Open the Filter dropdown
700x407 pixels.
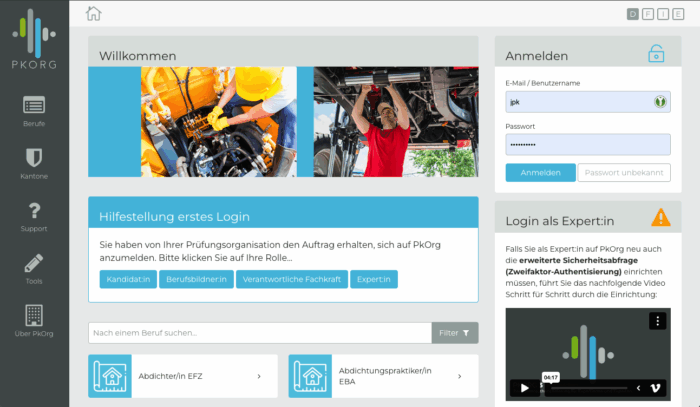point(455,332)
